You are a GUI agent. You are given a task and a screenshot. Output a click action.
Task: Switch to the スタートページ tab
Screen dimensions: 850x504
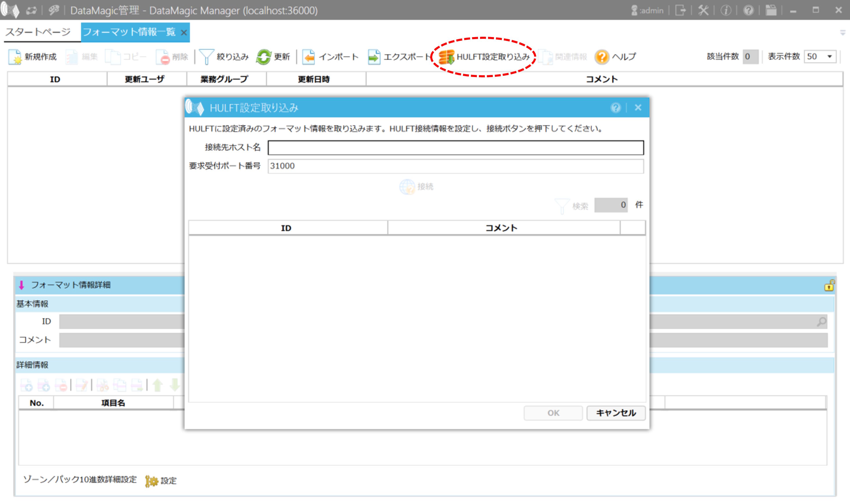click(37, 32)
